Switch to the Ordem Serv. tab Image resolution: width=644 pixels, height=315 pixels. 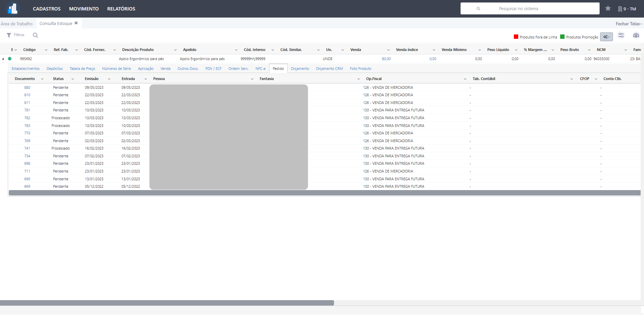point(238,69)
